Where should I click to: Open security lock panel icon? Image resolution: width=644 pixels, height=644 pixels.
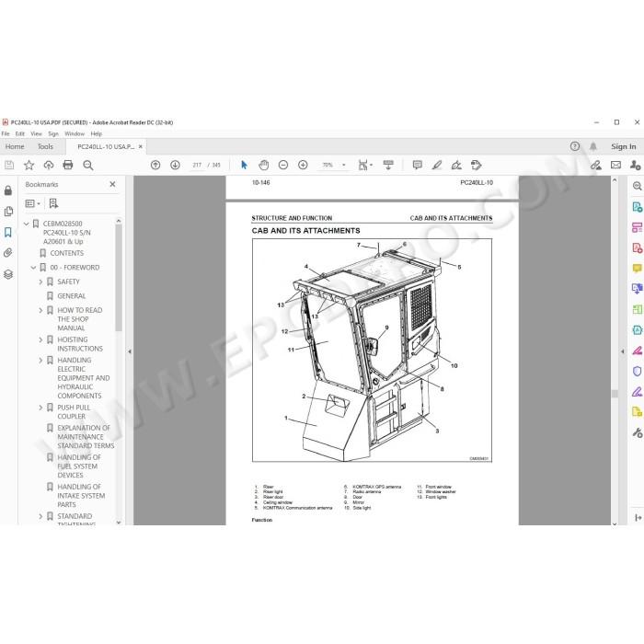(x=8, y=190)
